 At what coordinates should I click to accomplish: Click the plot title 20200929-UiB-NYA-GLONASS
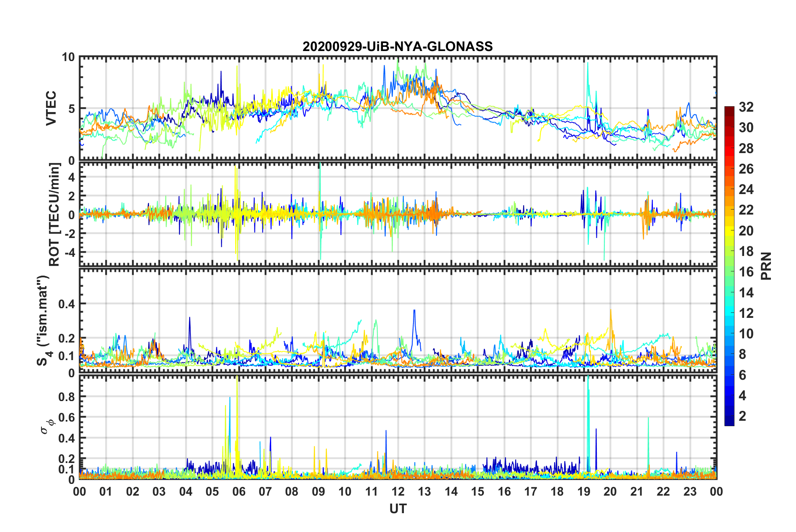coord(398,46)
